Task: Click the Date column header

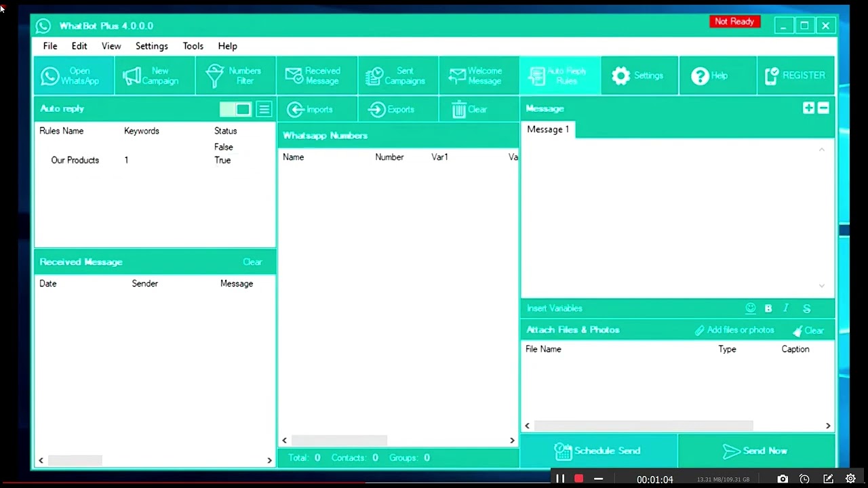Action: tap(48, 284)
